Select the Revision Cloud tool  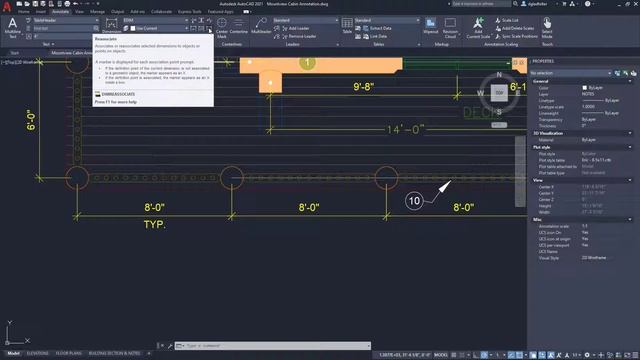click(x=450, y=28)
